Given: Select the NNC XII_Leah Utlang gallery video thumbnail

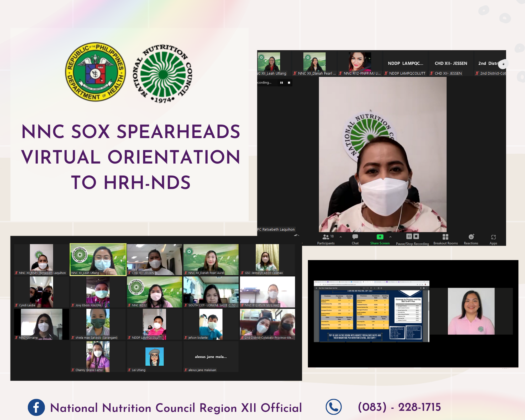Looking at the screenshot, I should [x=98, y=259].
